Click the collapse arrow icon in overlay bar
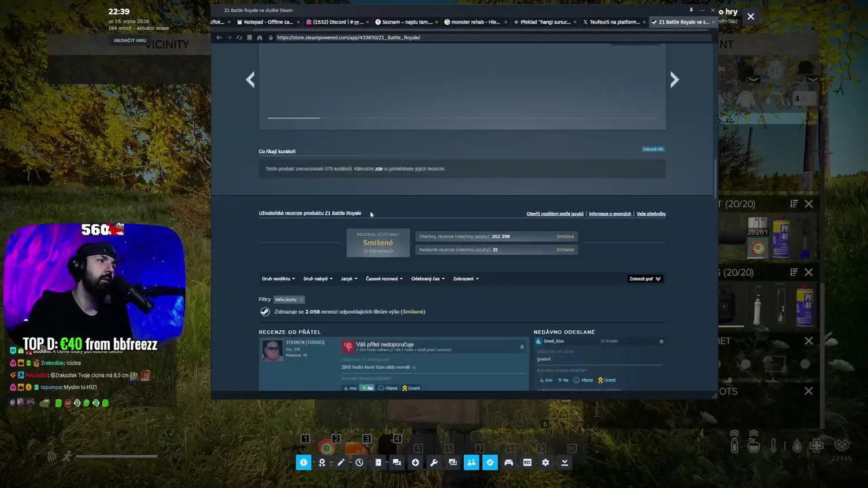Viewport: 868px width, 488px height. 564,462
